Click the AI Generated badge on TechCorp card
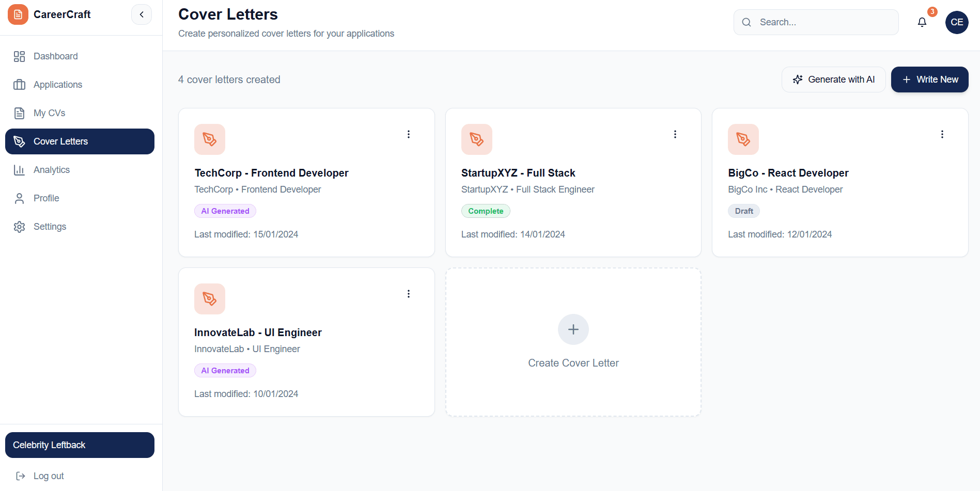Screen dimensions: 980x491 click(x=225, y=211)
